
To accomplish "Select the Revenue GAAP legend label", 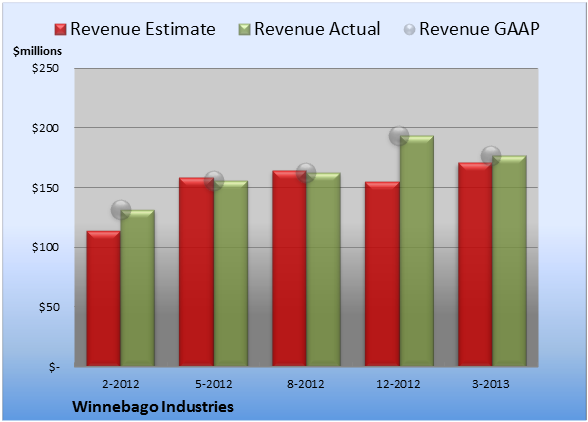I will (480, 29).
